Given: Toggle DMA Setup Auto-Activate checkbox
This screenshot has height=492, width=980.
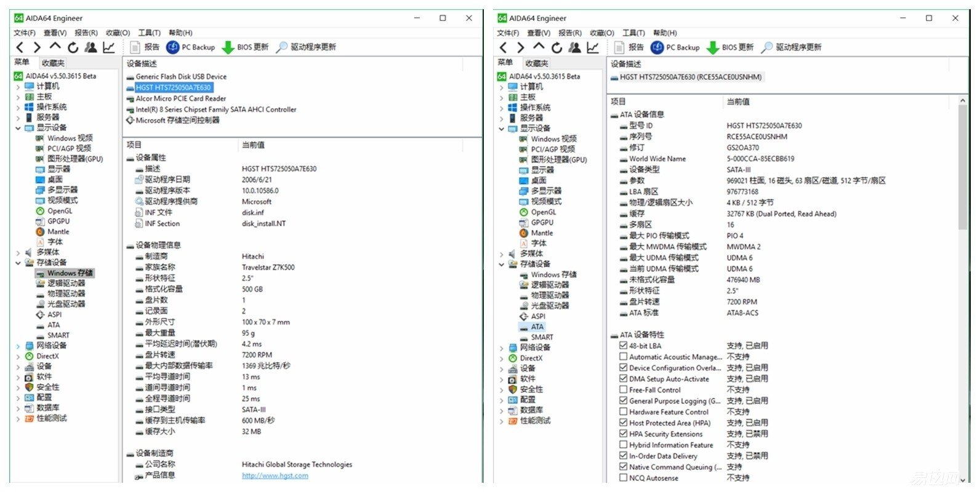Looking at the screenshot, I should point(623,379).
